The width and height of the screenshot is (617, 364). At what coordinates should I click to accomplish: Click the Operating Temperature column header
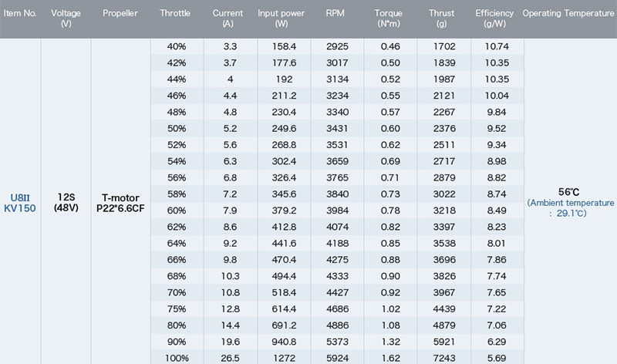[x=569, y=14]
